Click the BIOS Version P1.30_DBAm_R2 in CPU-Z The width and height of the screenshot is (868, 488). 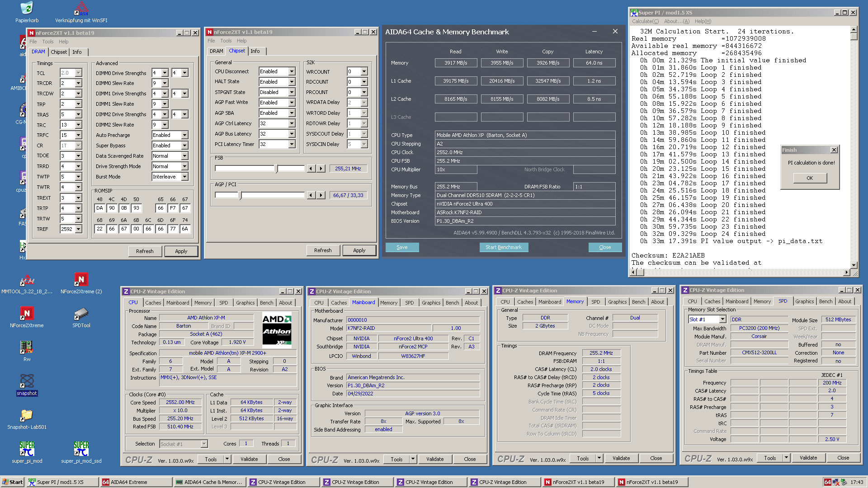pos(413,385)
